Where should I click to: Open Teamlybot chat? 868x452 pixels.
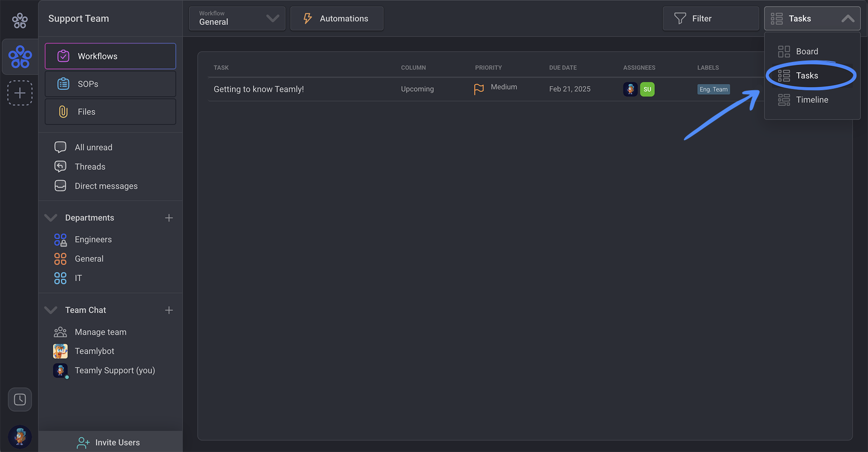coord(94,351)
